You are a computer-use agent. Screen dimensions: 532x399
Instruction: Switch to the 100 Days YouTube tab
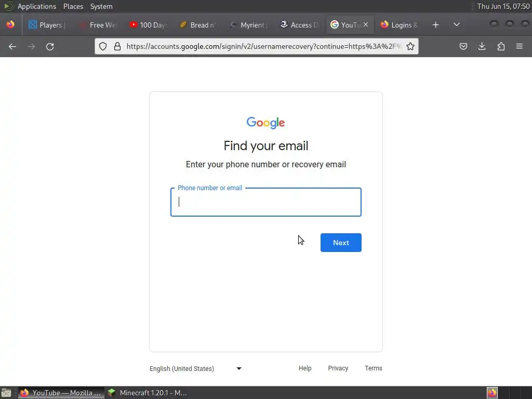tap(149, 25)
